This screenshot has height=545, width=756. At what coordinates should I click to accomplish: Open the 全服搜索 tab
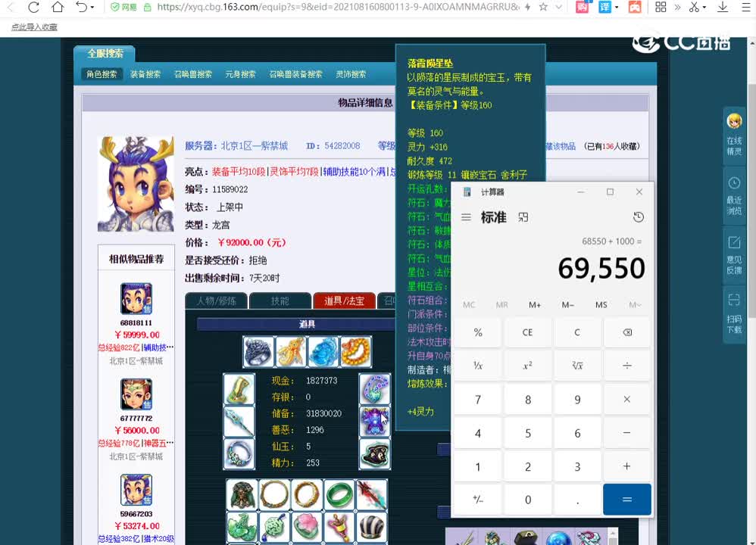coord(105,54)
